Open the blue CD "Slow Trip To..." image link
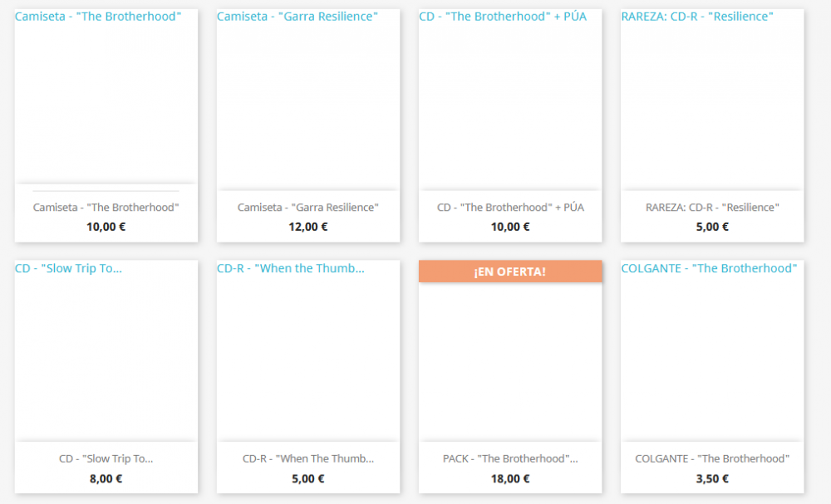This screenshot has width=831, height=504. point(68,268)
